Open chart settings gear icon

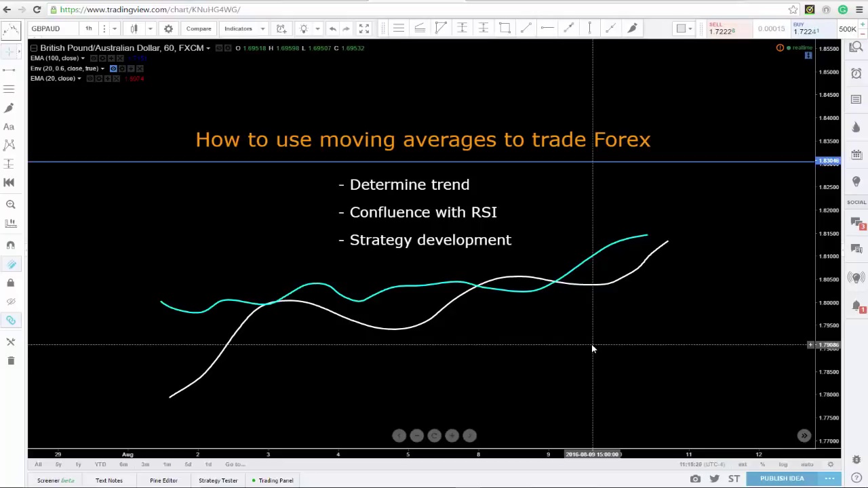pyautogui.click(x=168, y=28)
